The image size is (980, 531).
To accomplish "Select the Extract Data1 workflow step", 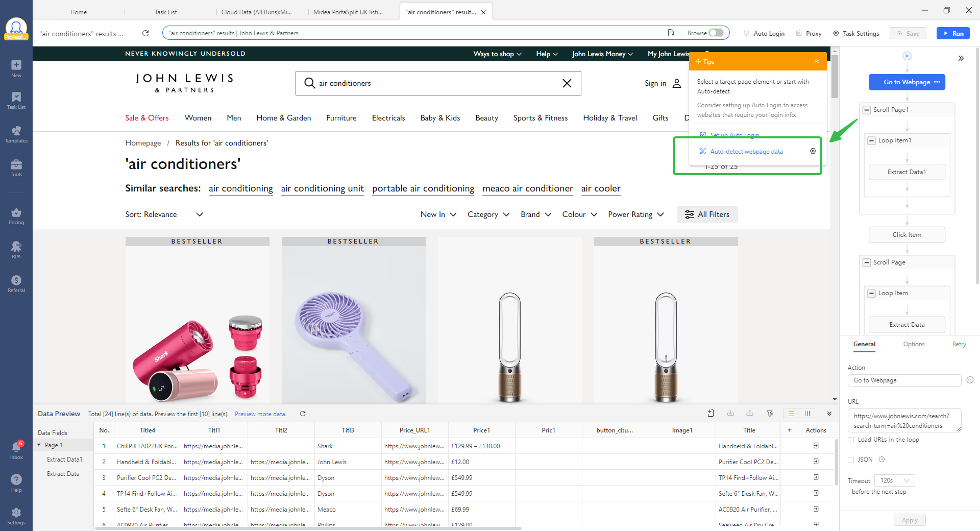I will pos(907,172).
